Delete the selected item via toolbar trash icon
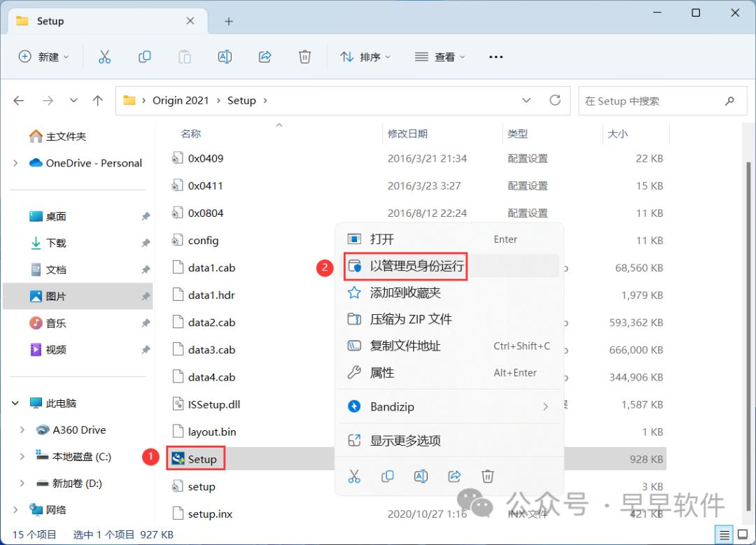This screenshot has width=756, height=545. point(304,57)
